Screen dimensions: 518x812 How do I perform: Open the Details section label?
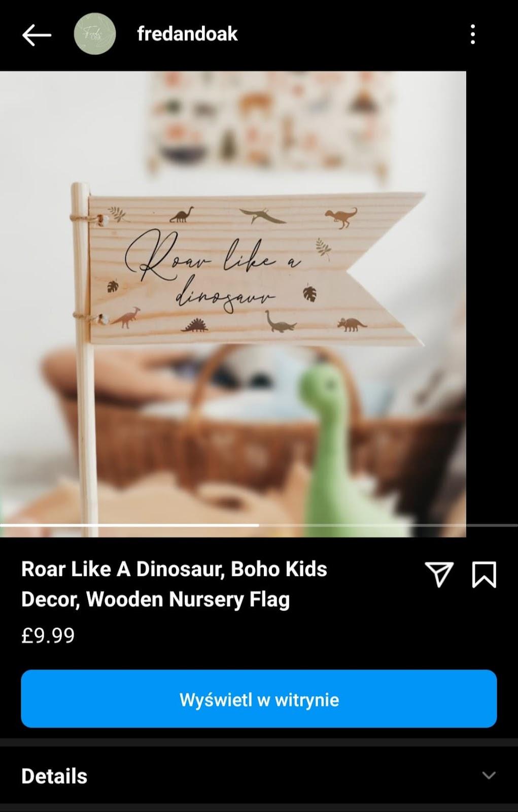pyautogui.click(x=54, y=776)
